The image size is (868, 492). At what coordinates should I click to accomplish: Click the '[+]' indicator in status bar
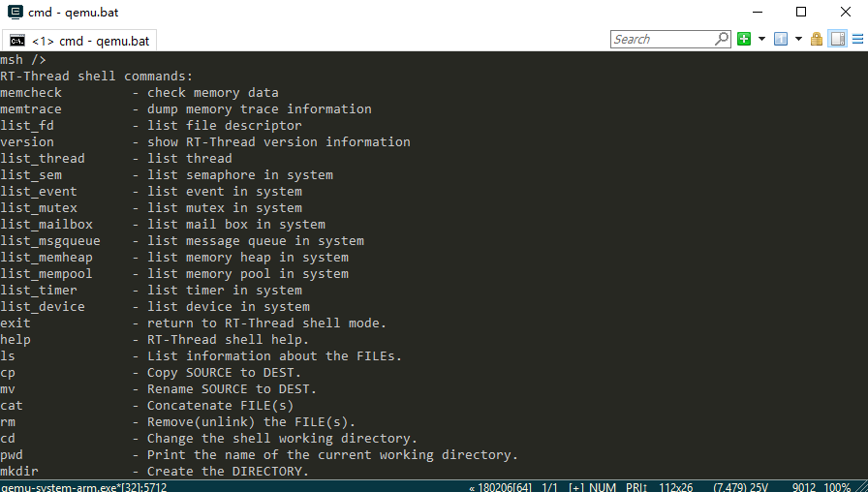click(x=576, y=487)
